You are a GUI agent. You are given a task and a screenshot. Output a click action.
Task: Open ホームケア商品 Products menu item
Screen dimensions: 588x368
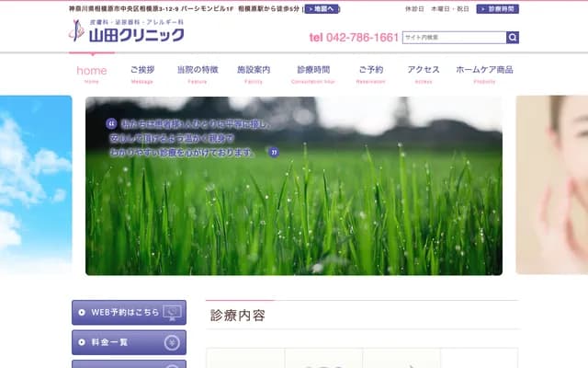[x=484, y=74]
